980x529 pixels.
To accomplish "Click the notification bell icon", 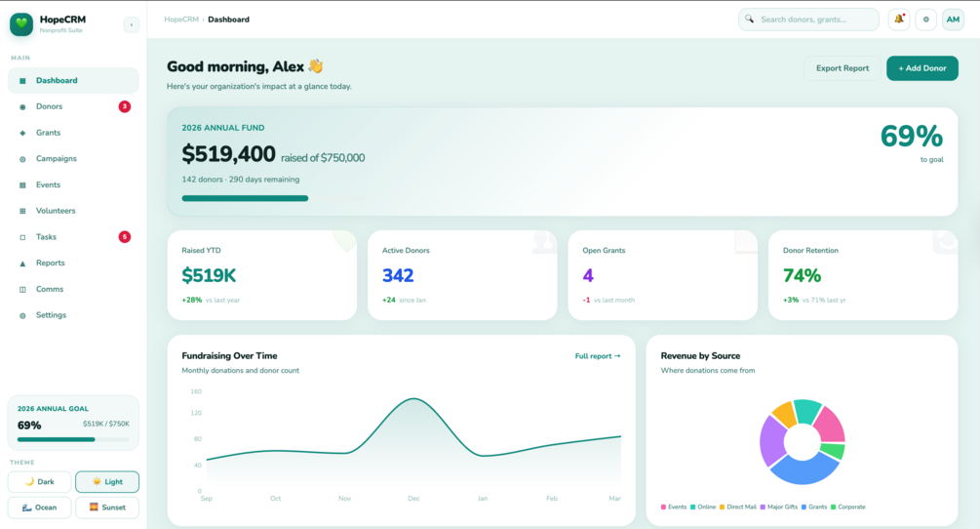I will tap(899, 20).
